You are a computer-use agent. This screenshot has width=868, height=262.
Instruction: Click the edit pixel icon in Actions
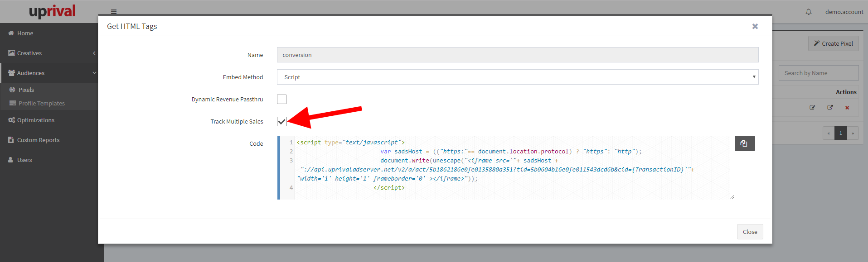[x=812, y=108]
